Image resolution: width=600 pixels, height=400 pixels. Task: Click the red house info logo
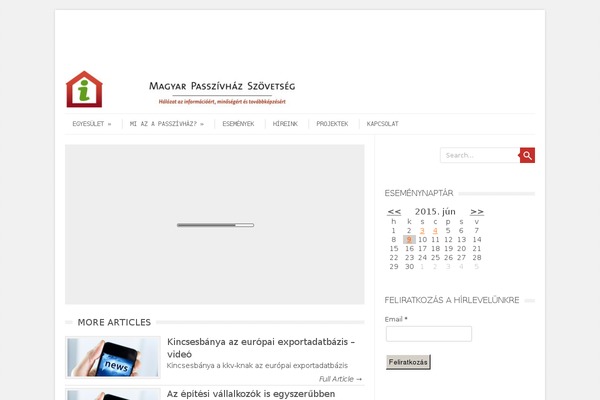click(x=84, y=89)
